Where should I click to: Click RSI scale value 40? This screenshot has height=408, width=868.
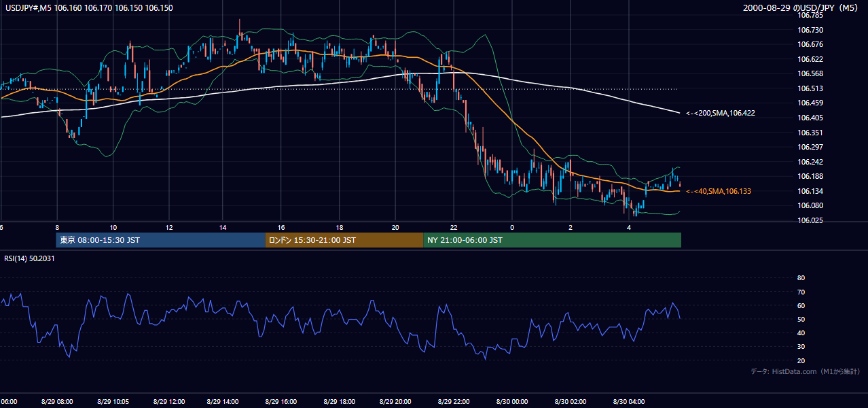[x=801, y=333]
